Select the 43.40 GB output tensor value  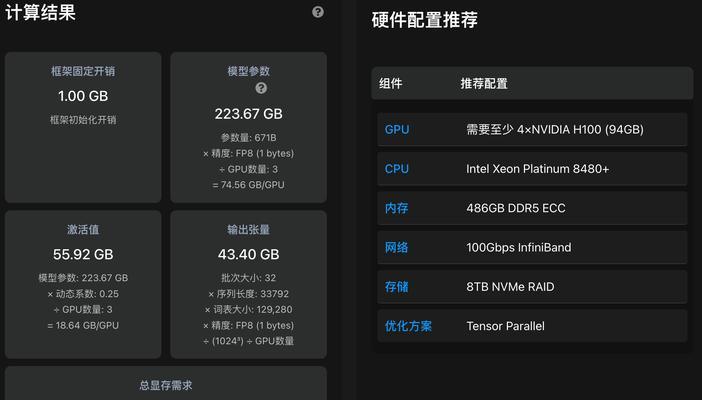[x=248, y=254]
